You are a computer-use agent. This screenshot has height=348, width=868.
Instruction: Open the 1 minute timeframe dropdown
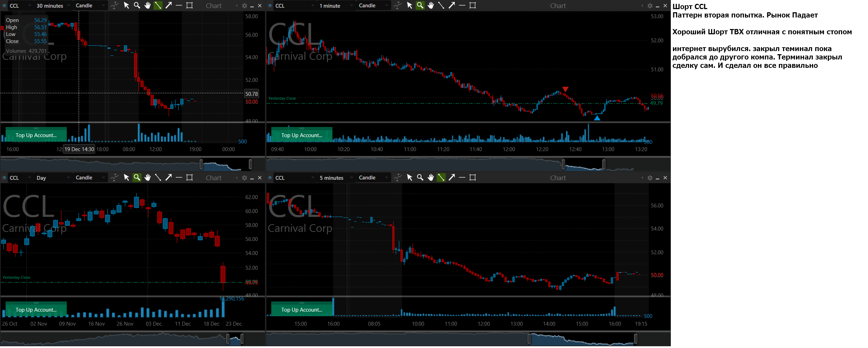point(336,6)
